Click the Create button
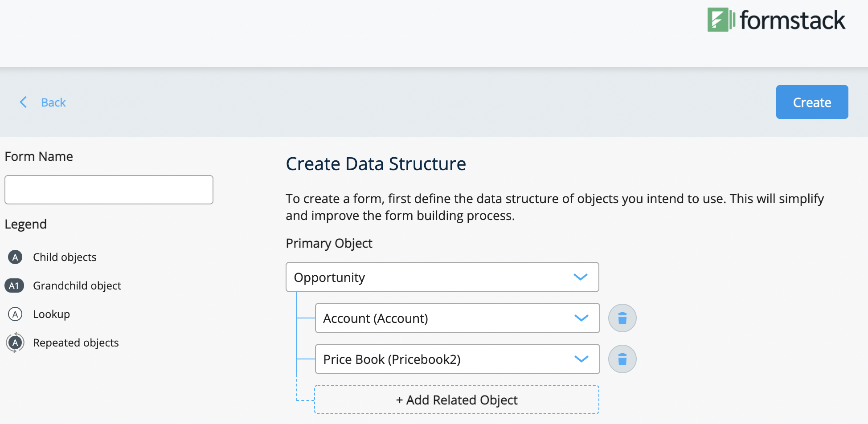Screen dimensions: 868x424 [x=812, y=102]
